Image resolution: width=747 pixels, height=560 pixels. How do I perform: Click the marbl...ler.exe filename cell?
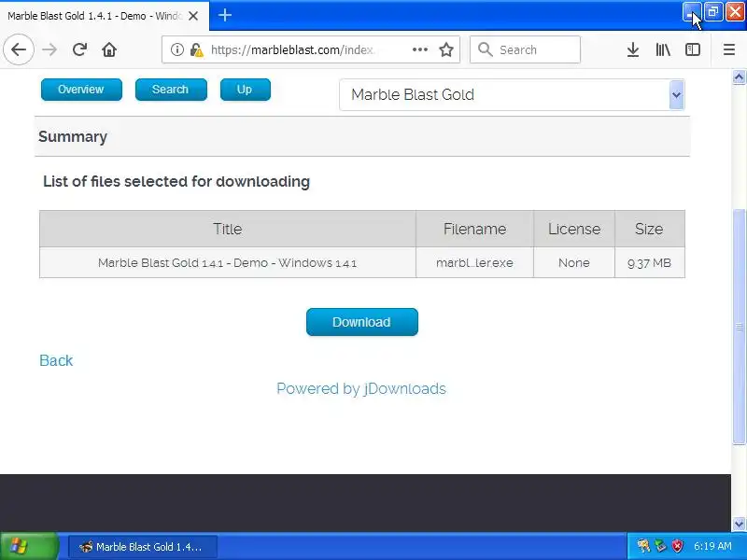[x=474, y=262]
